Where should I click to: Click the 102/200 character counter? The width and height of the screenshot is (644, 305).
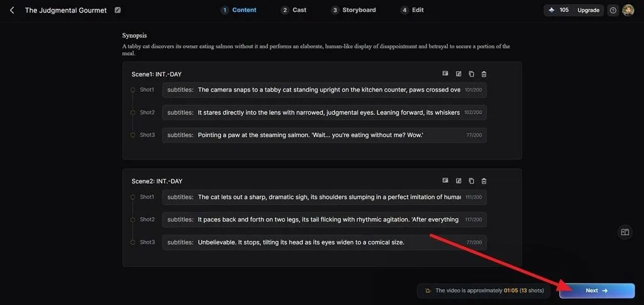point(473,113)
